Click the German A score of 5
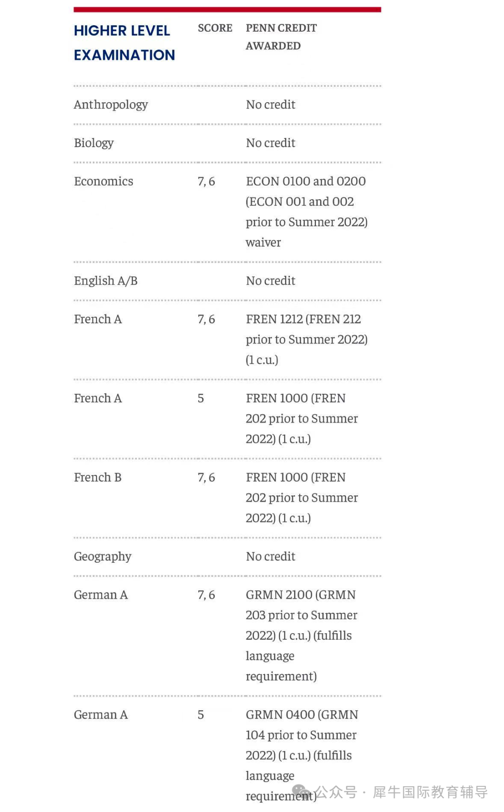 pos(201,714)
